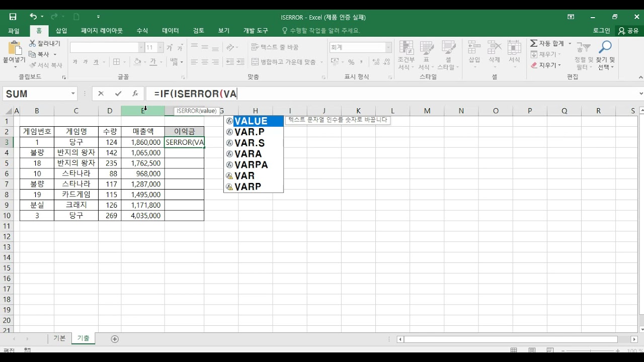Screen dimensions: 644x362
Task: Click the formula bar input field
Action: 392,94
